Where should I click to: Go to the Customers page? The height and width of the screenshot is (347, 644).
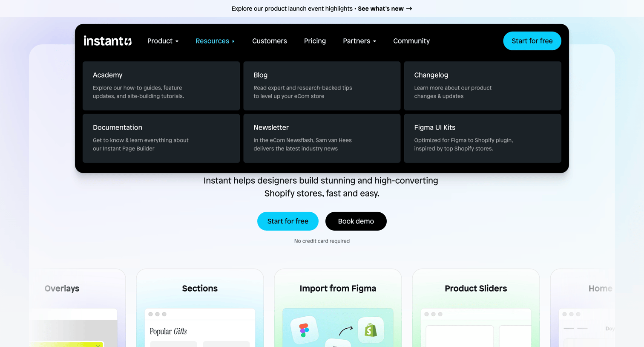[270, 41]
